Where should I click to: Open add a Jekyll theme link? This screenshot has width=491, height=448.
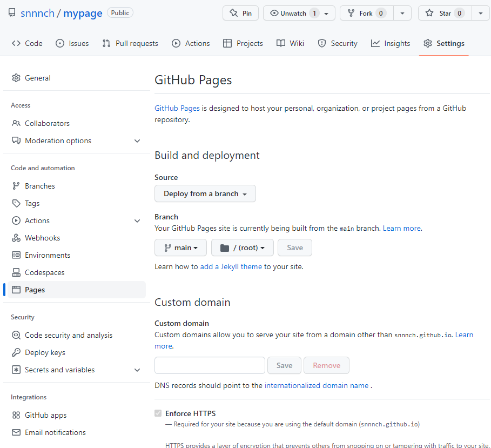231,266
